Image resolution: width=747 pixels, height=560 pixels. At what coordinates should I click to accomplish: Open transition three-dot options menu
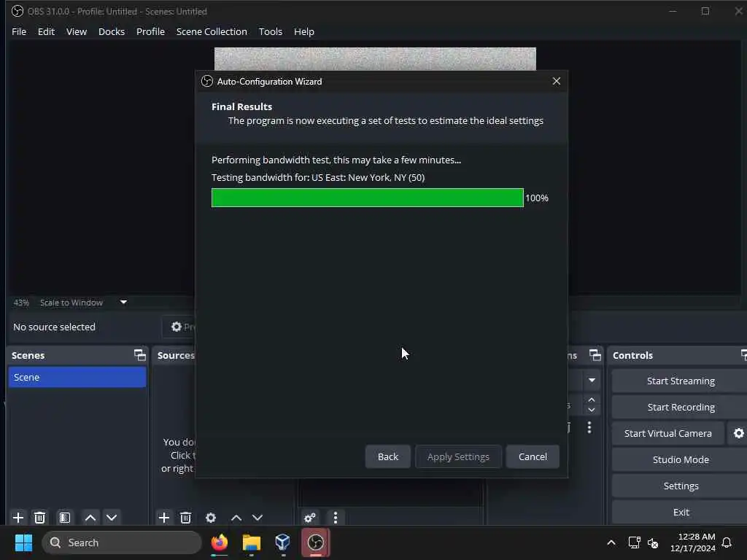pos(589,427)
